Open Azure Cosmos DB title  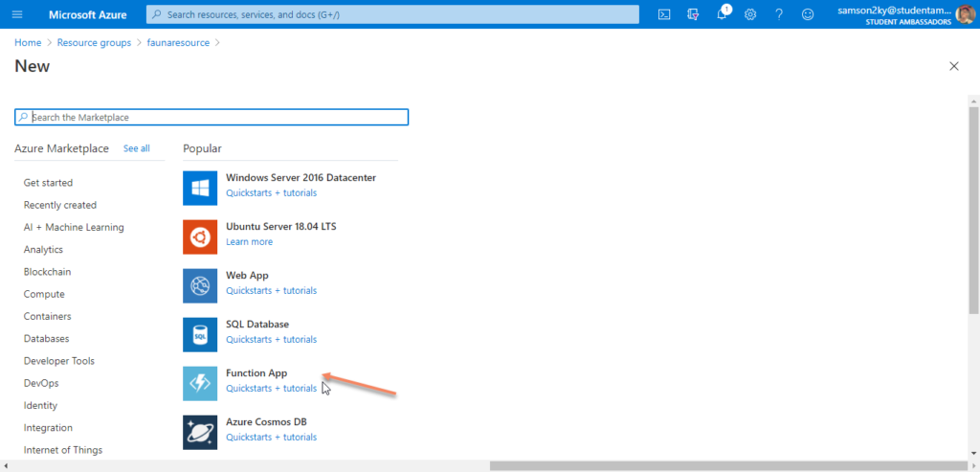[x=266, y=422]
